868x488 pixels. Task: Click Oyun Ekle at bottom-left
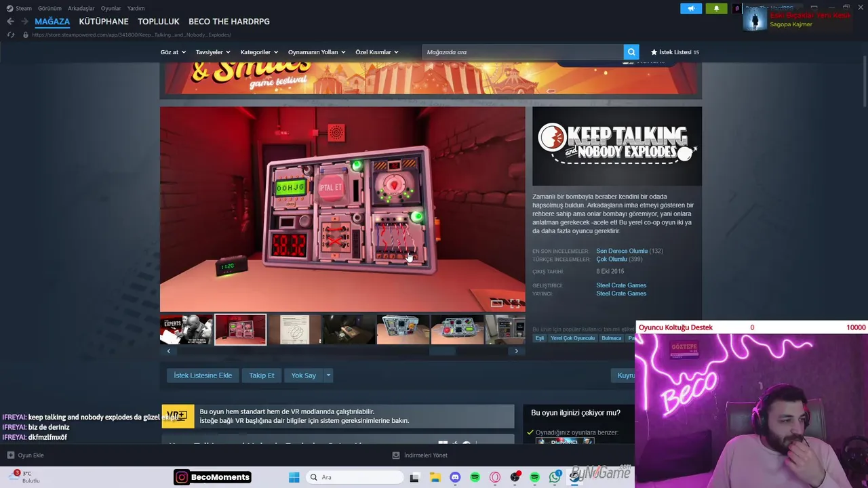coord(31,455)
